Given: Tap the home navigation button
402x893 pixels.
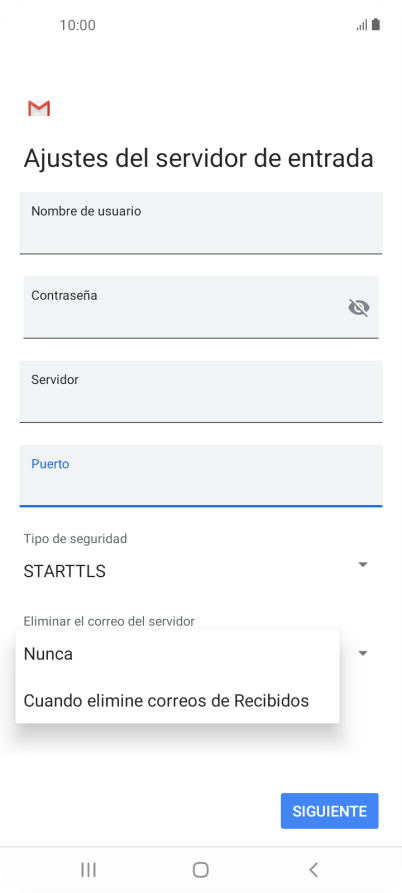Looking at the screenshot, I should tap(200, 870).
